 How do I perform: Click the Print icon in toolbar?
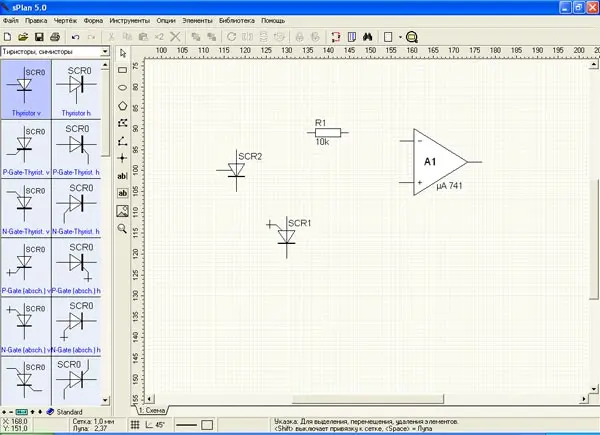click(x=54, y=36)
